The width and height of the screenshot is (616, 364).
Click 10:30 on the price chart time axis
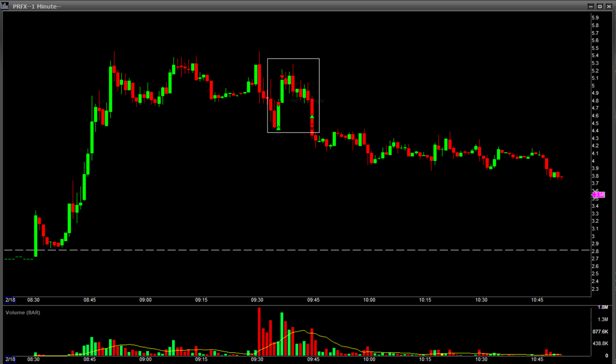point(481,300)
